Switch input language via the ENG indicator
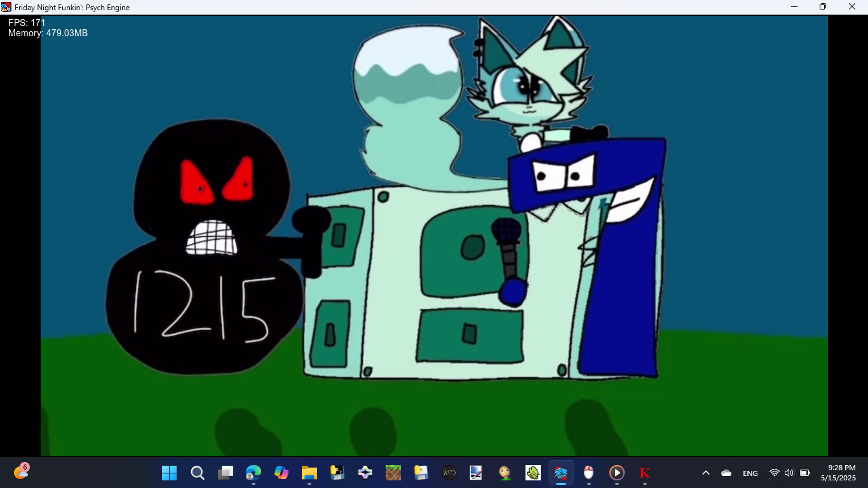Image resolution: width=868 pixels, height=488 pixels. (x=750, y=473)
